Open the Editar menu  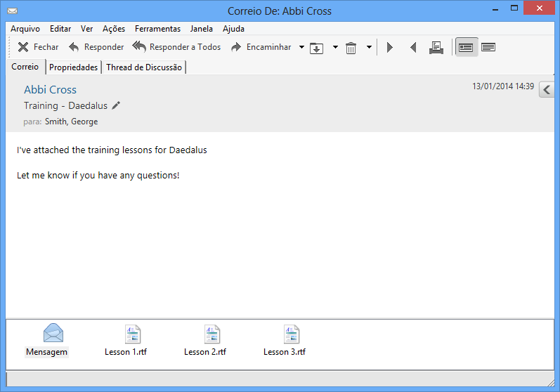point(60,29)
